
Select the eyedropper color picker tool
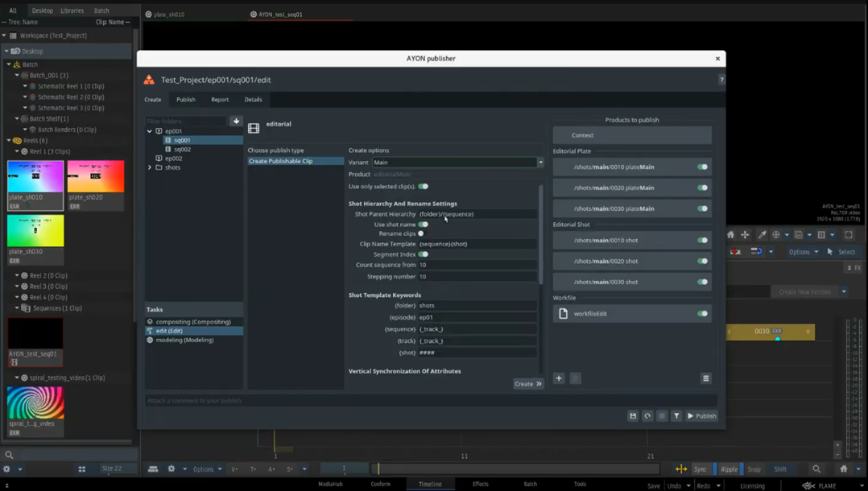pyautogui.click(x=763, y=235)
